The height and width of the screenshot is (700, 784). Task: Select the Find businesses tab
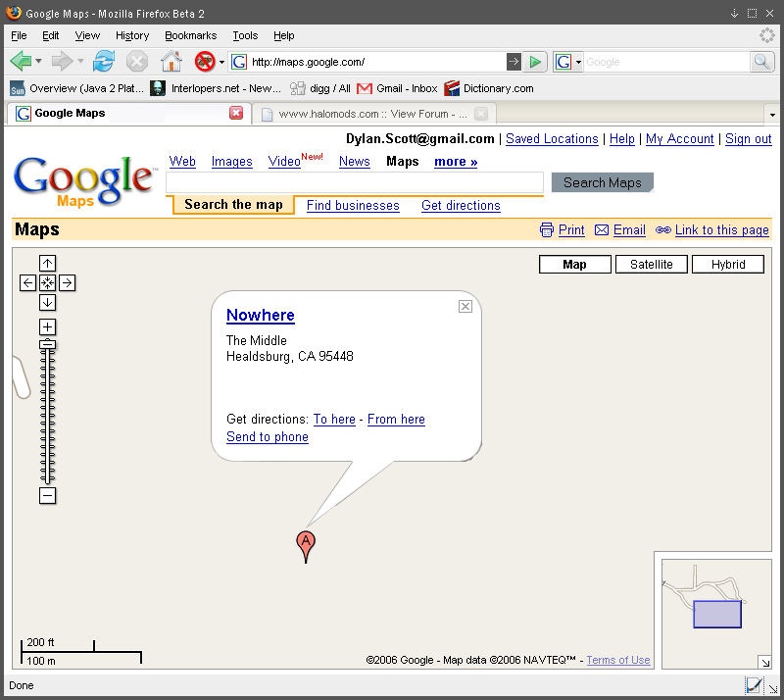pyautogui.click(x=353, y=205)
